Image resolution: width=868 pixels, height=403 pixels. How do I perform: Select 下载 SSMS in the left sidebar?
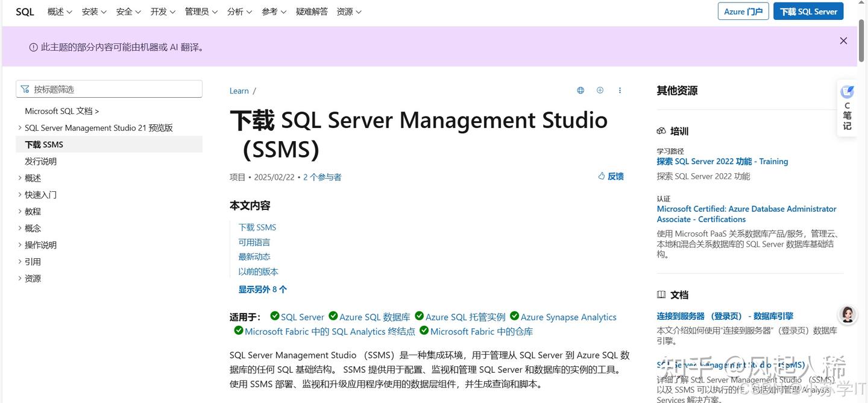(x=43, y=144)
